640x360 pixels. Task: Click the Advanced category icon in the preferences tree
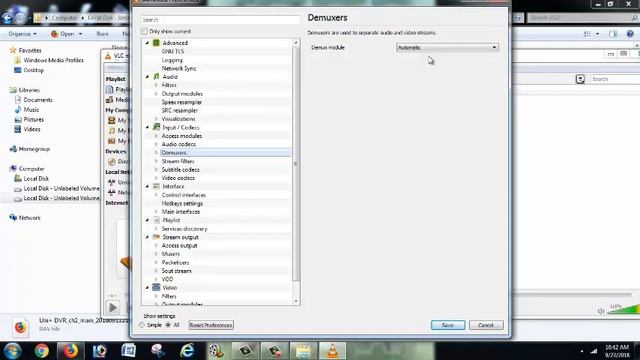tap(156, 42)
